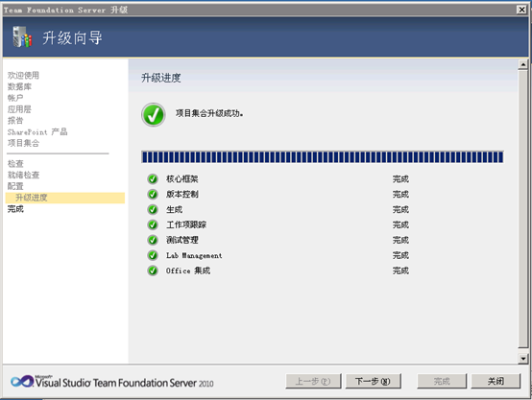Select highlighted 升级进度 step in sidebar
The height and width of the screenshot is (400, 532).
65,198
